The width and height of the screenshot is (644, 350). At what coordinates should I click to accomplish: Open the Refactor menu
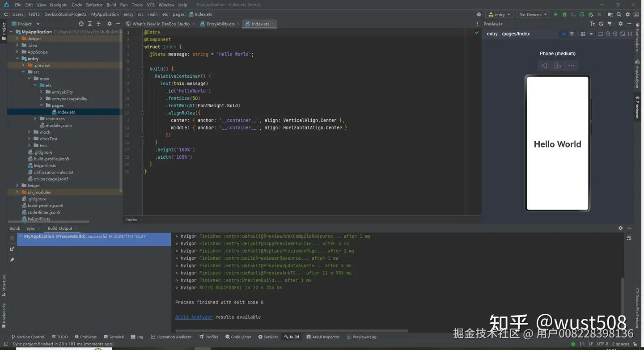(x=94, y=5)
